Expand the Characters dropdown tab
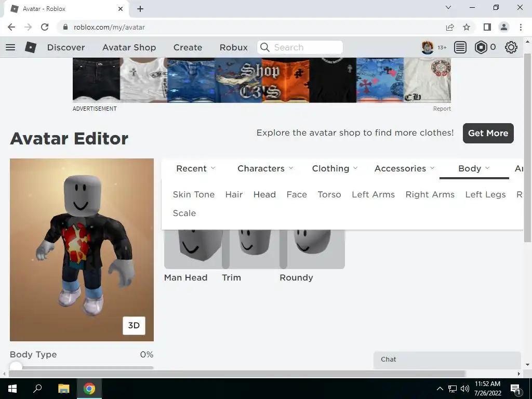Viewport: 532px width, 399px height. 265,169
